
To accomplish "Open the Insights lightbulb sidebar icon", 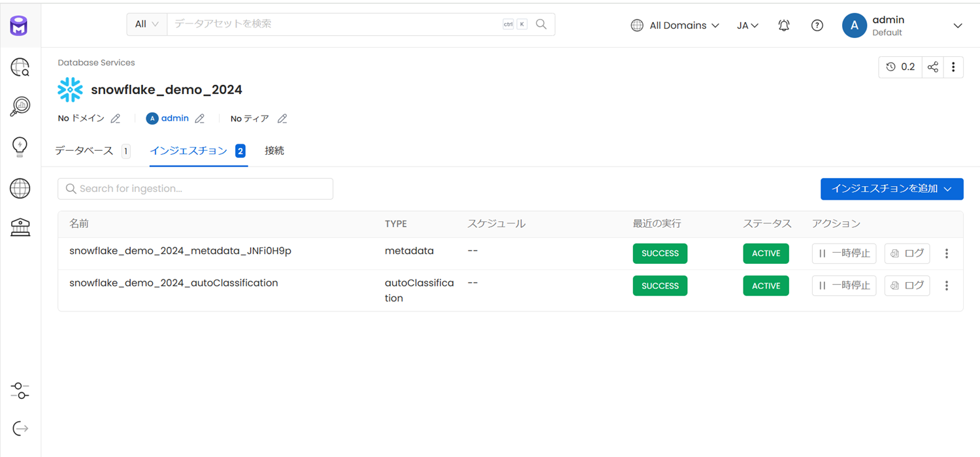I will [20, 147].
